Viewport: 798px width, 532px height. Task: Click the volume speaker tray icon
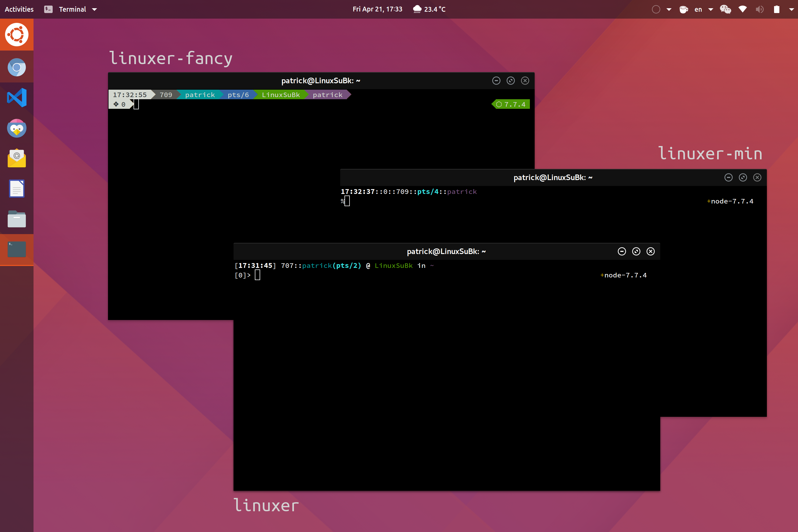pyautogui.click(x=759, y=9)
